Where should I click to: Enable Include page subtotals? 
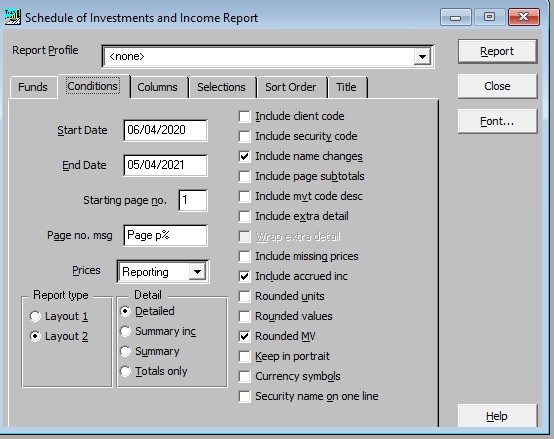(244, 176)
